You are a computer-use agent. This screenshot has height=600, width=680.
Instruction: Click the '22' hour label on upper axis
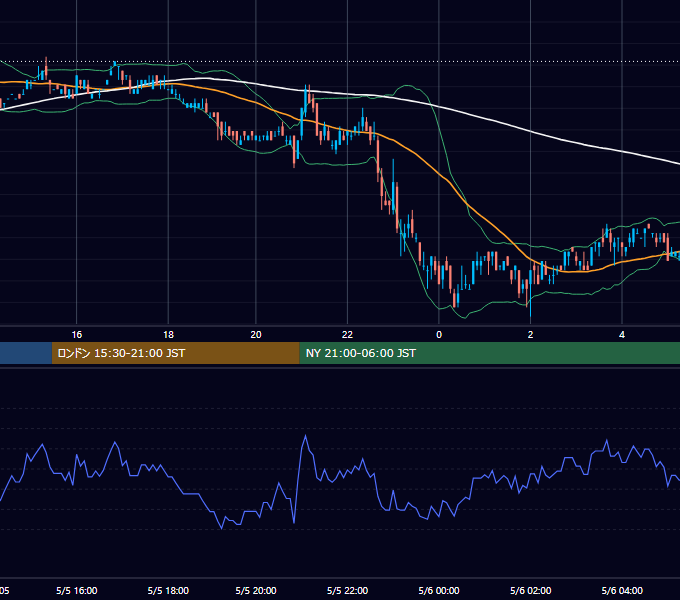point(347,335)
